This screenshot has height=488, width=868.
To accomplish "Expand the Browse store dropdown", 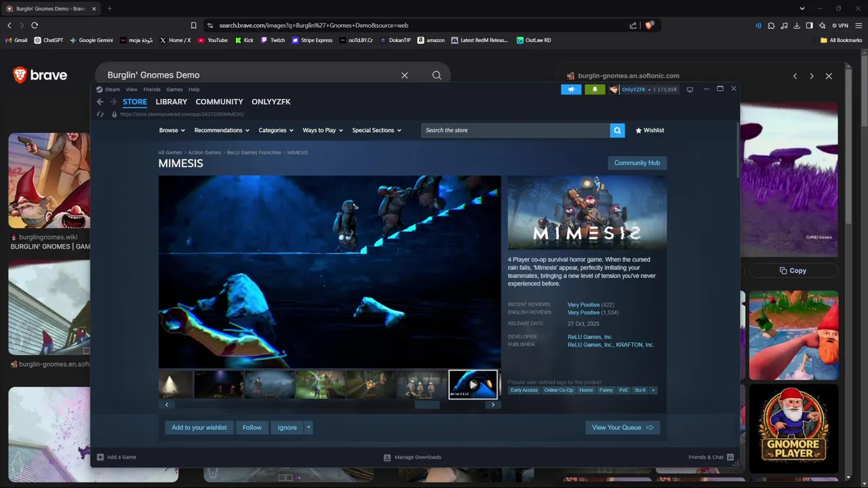I will pos(172,130).
